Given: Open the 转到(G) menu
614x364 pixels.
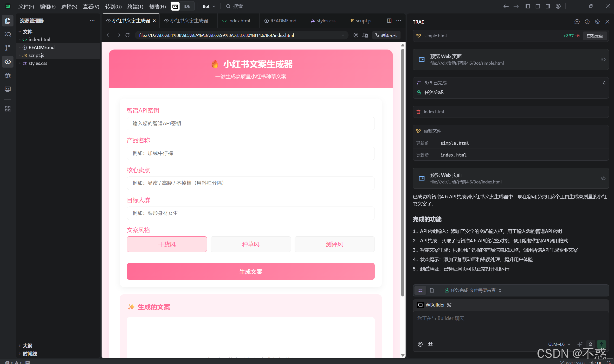Looking at the screenshot, I should [113, 7].
